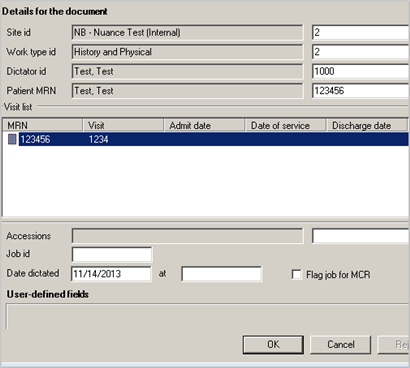
Task: Enable the Flag job for MCR checkbox
Action: [296, 274]
